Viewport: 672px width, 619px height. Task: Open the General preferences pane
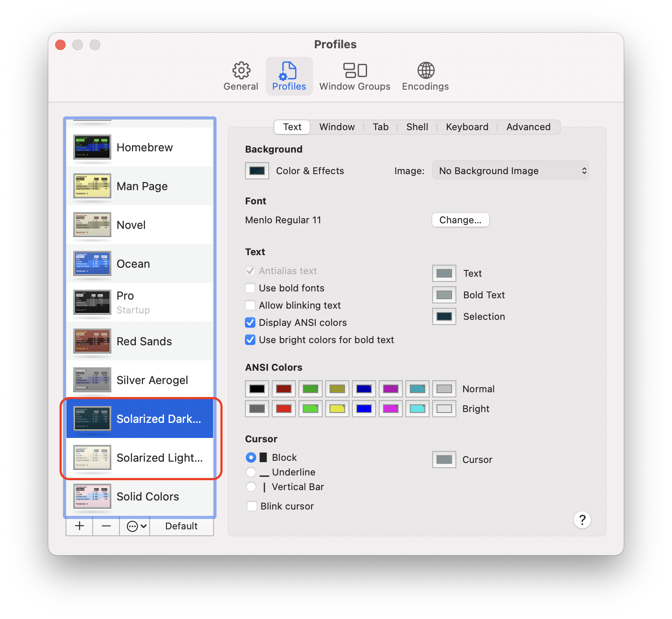241,76
